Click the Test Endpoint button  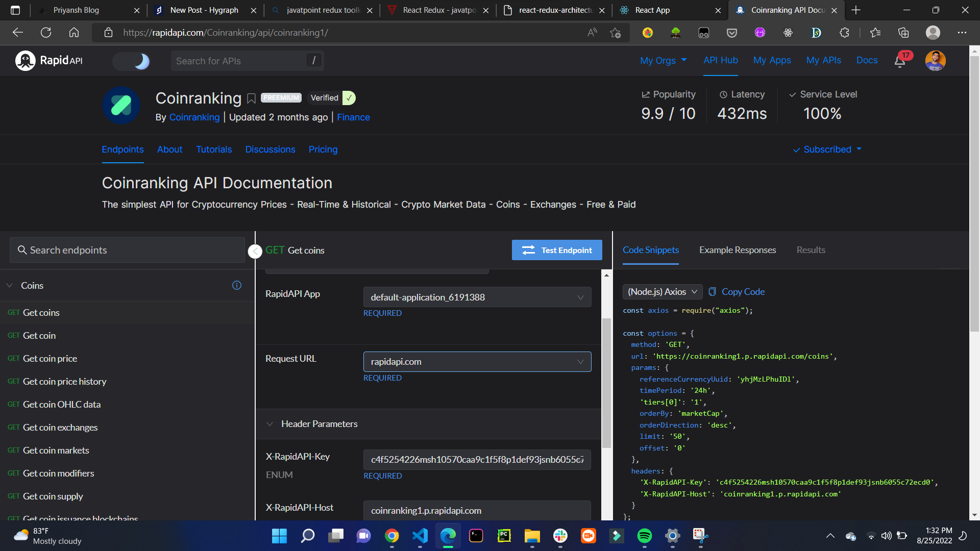tap(557, 250)
